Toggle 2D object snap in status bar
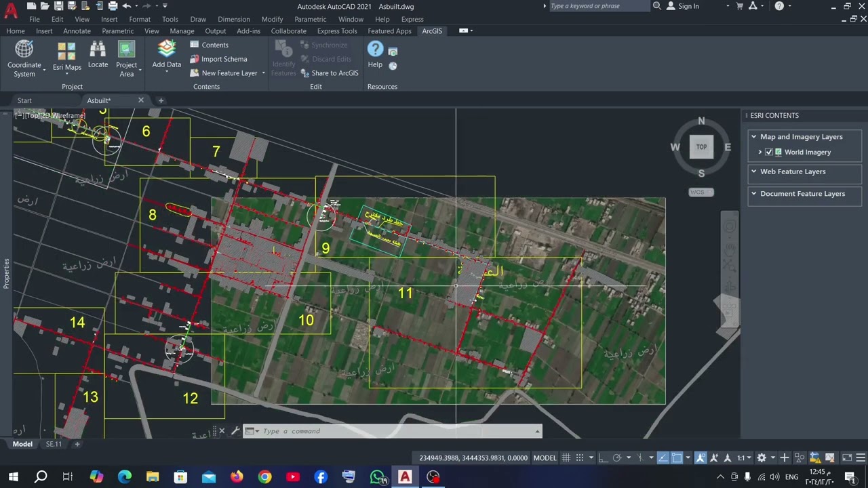Viewport: 868px width, 488px height. (x=677, y=457)
